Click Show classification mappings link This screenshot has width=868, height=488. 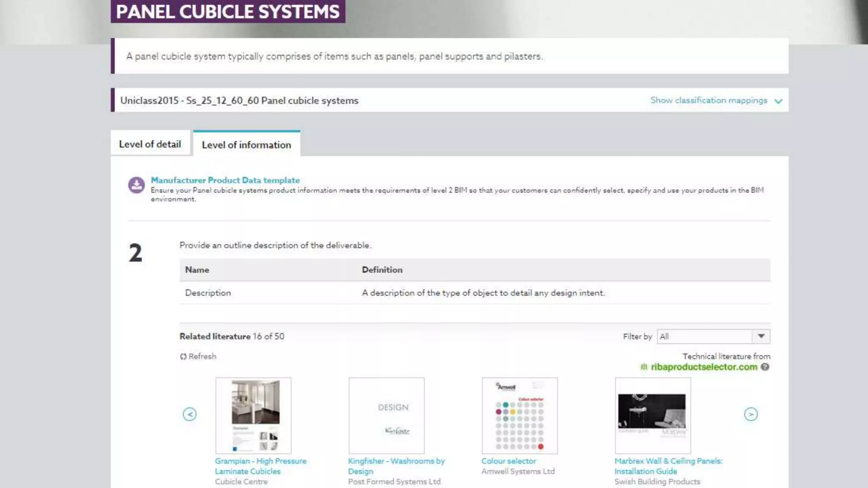coord(709,100)
